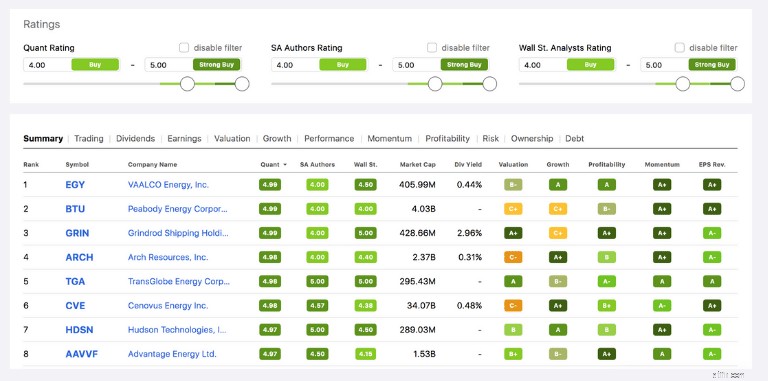Open TransGlobe Energy Corp company link
Image resolution: width=768 pixels, height=381 pixels.
(179, 281)
